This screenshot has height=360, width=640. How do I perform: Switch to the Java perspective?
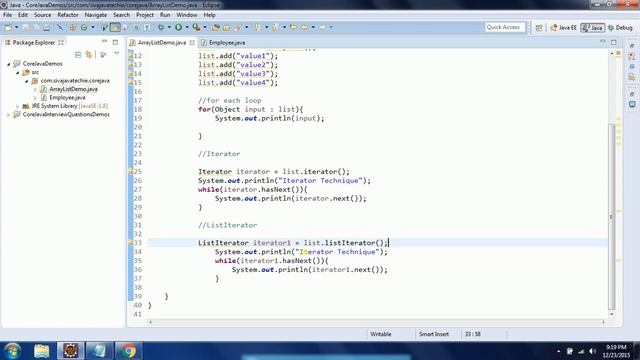(x=593, y=28)
